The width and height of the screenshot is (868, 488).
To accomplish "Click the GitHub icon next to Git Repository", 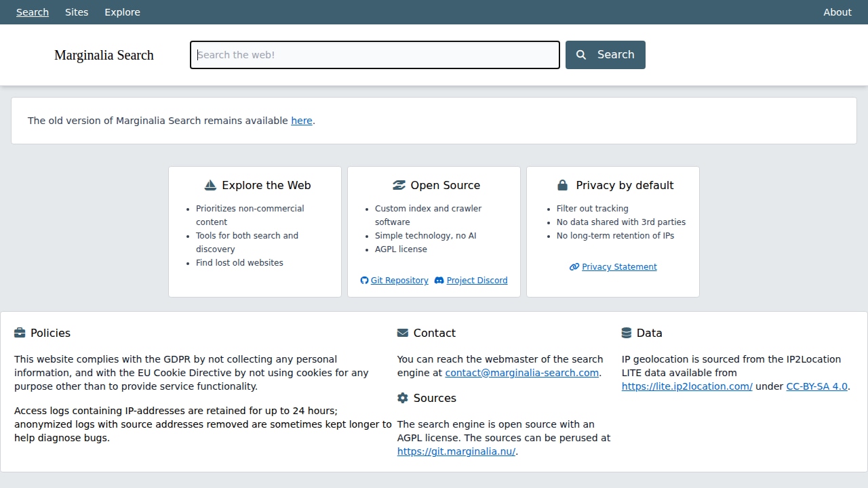I will click(364, 281).
